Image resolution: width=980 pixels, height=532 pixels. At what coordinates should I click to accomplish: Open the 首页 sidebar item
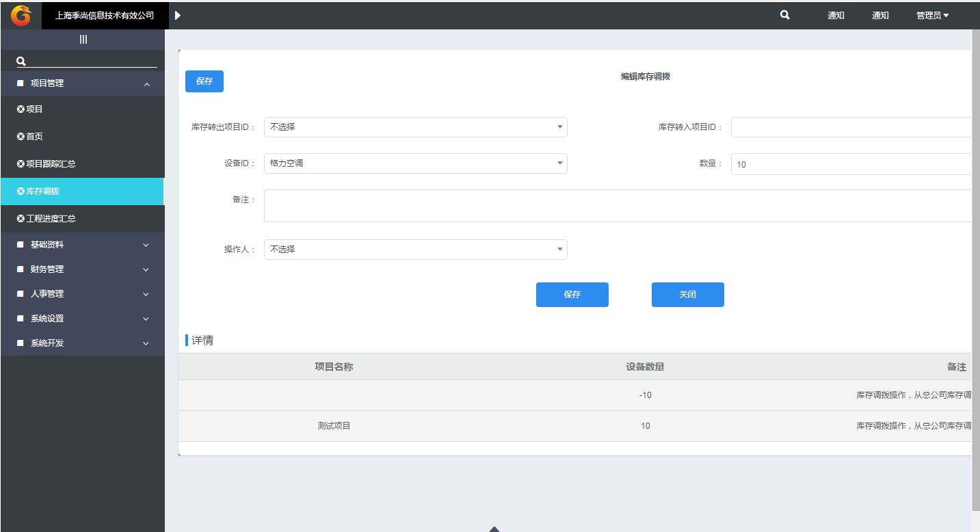(34, 137)
